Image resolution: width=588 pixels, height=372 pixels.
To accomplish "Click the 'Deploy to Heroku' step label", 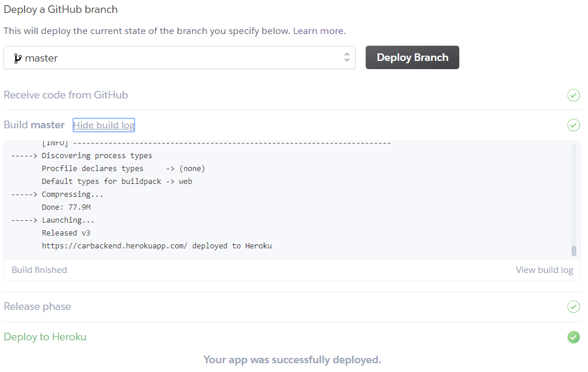I will click(45, 337).
